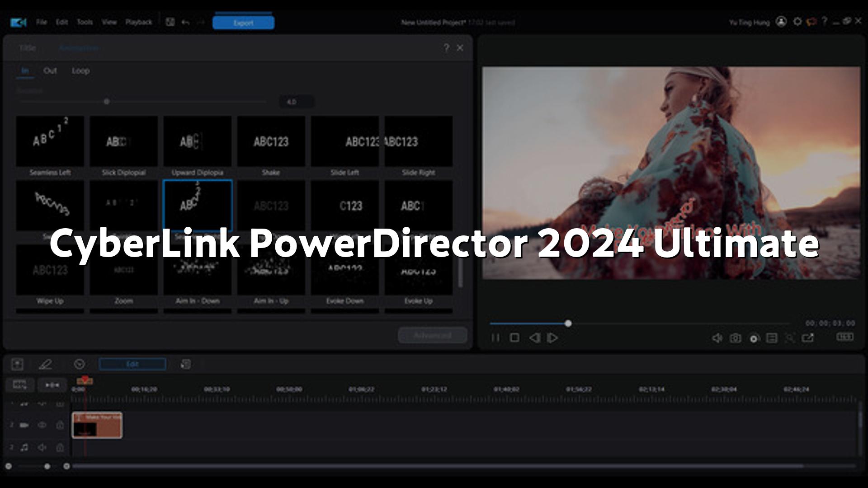The image size is (868, 488).
Task: Toggle the timeline fit/snap button
Action: click(x=52, y=385)
